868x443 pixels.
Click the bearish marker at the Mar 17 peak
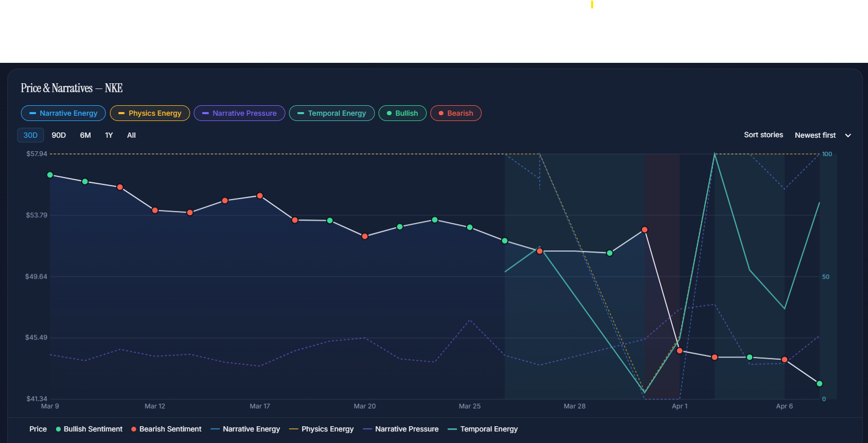(x=260, y=196)
